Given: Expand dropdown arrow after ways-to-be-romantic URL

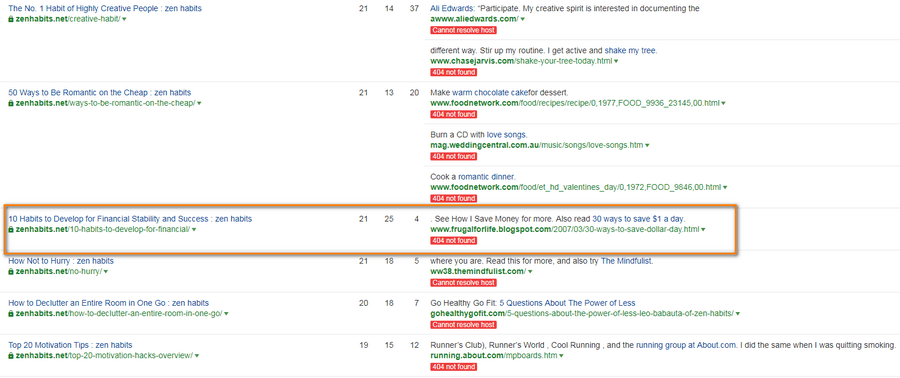Looking at the screenshot, I should tap(199, 103).
